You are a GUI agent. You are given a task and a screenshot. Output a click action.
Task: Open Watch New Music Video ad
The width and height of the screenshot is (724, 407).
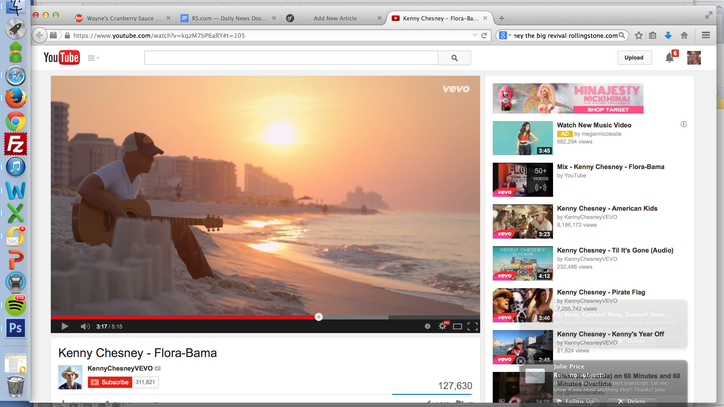pyautogui.click(x=594, y=125)
